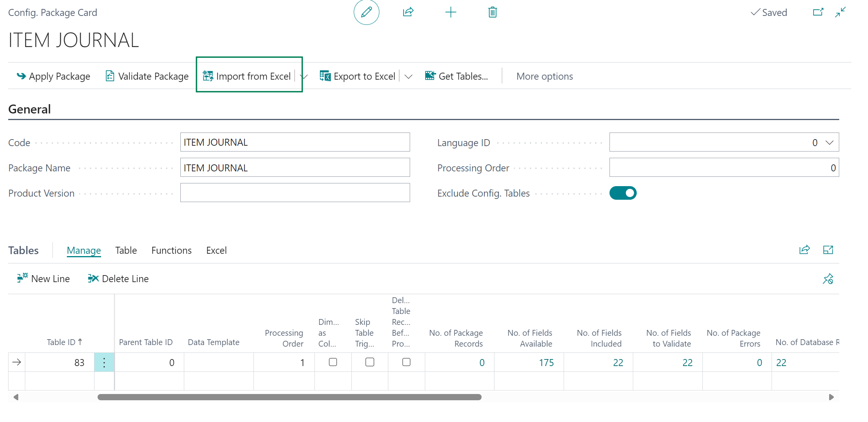This screenshot has width=868, height=422.
Task: Click the New Line icon
Action: pyautogui.click(x=23, y=278)
